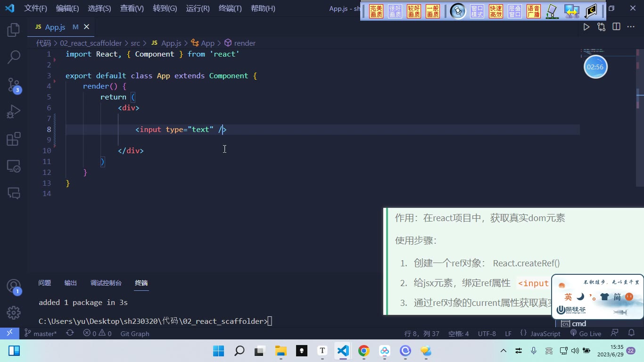This screenshot has height=362, width=644.
Task: Click the pin button on the floating toolbar
Action: pos(458,11)
